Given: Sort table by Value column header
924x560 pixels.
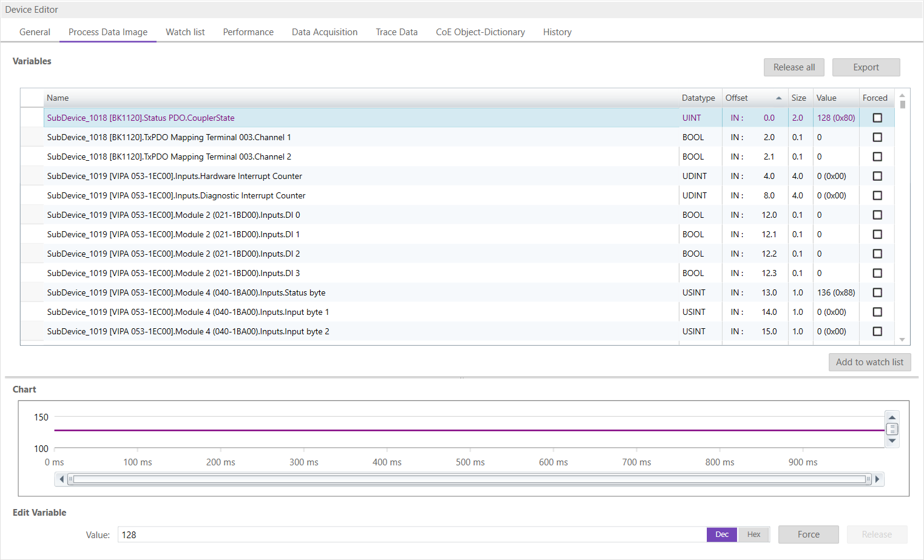Looking at the screenshot, I should click(826, 98).
